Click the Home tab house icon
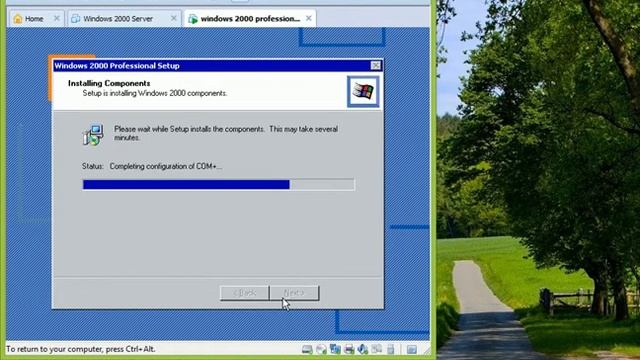This screenshot has height=360, width=640. [x=18, y=19]
